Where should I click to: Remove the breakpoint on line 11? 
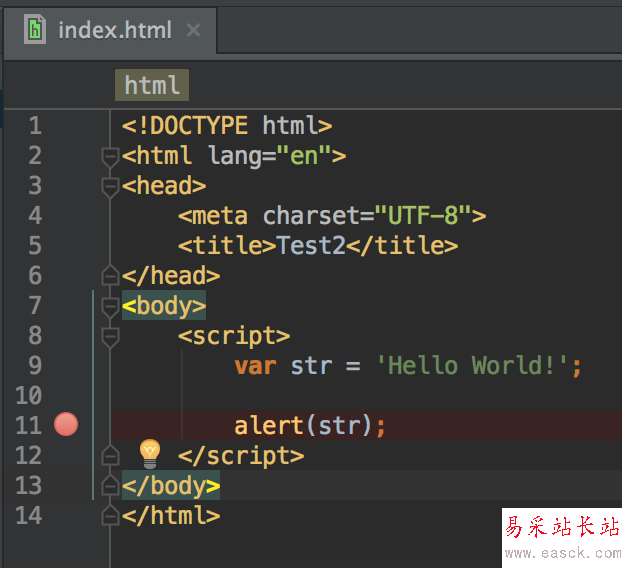[x=66, y=425]
